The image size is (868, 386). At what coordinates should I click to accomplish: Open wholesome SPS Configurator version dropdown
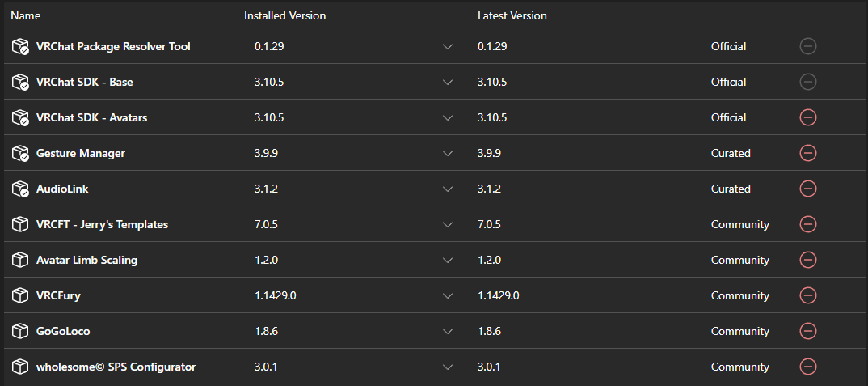point(448,367)
